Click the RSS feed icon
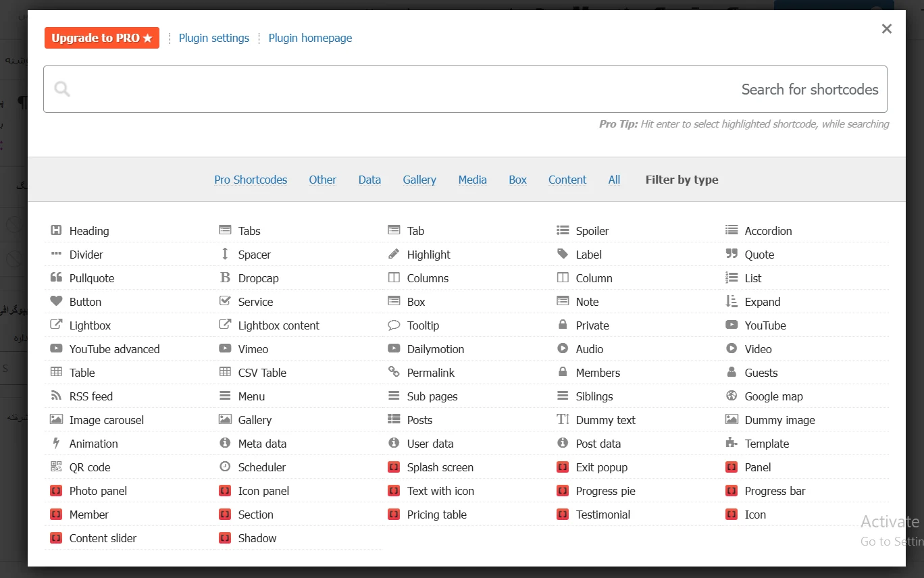The height and width of the screenshot is (578, 924). pos(57,396)
